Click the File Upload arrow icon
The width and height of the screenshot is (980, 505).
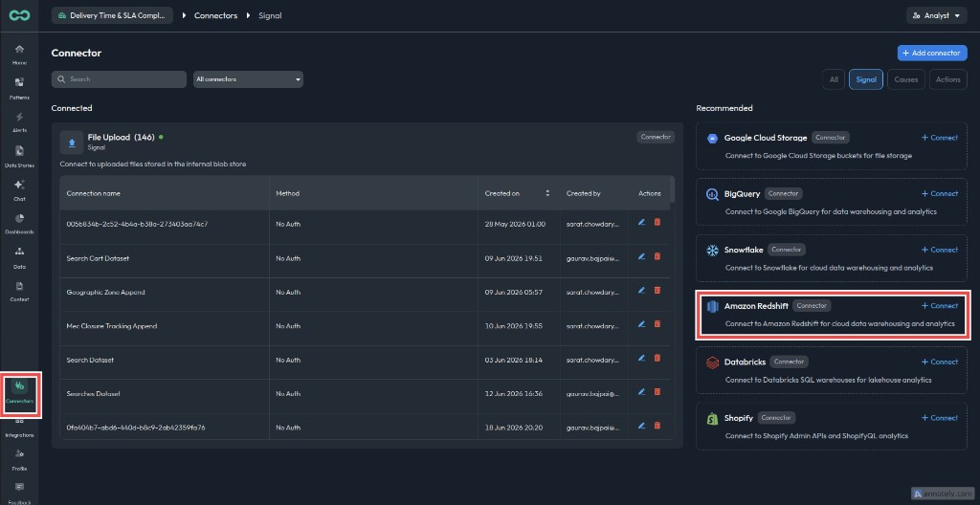[x=71, y=142]
